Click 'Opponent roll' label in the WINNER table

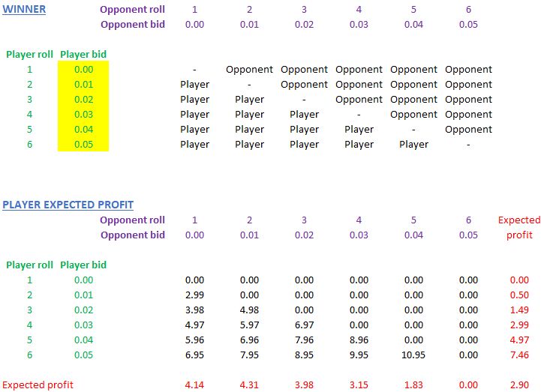pos(132,9)
